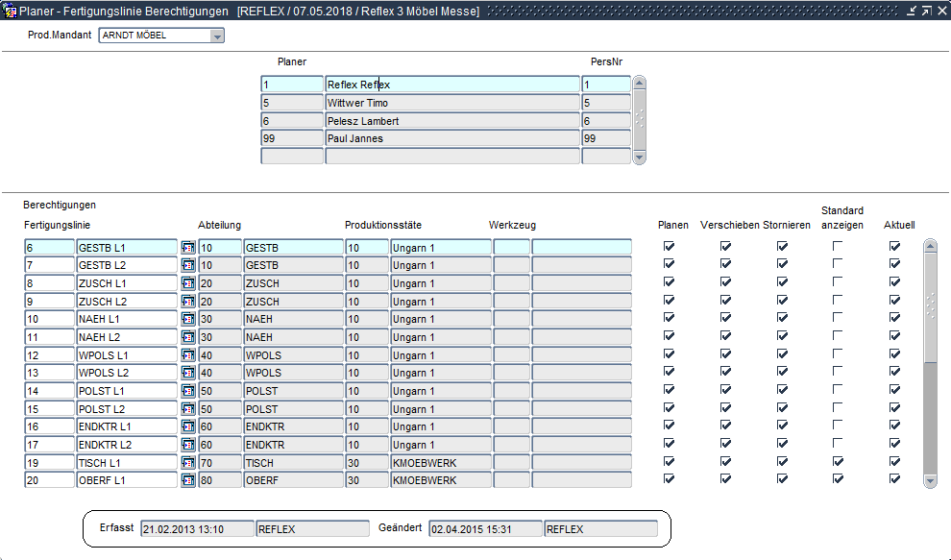This screenshot has height=560, width=951.
Task: Toggle Stornieren checkbox for POLST L2
Action: click(x=782, y=408)
